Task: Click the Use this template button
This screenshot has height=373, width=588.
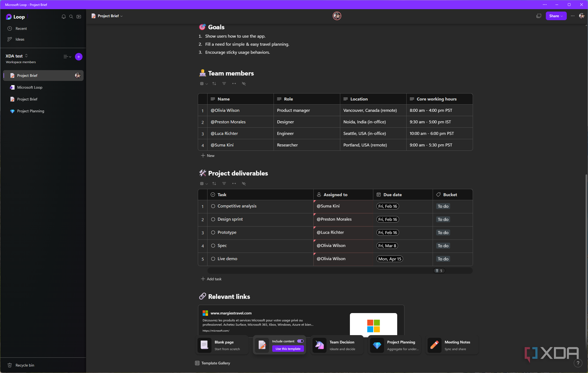Action: click(288, 349)
